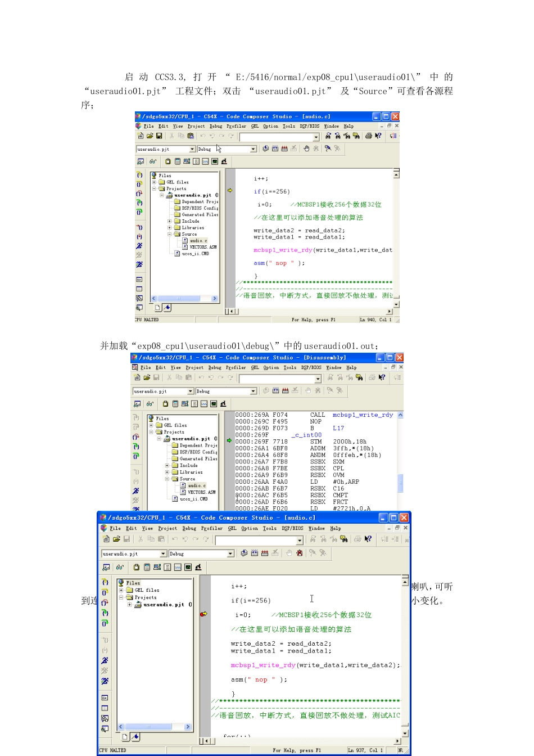534x756 pixels.
Task: Click Step Out icon in front audio.c window
Action: [105, 602]
